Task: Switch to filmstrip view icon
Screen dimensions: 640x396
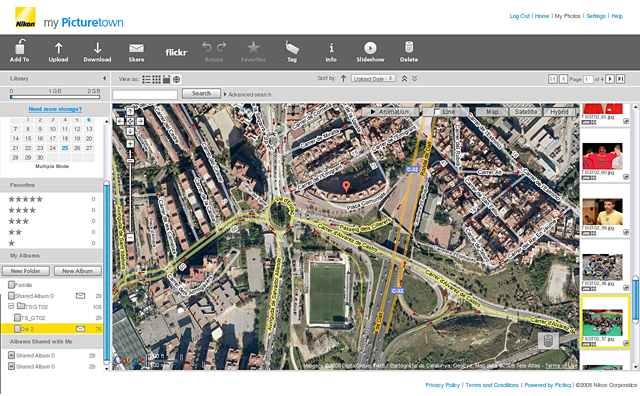Action: pos(166,79)
